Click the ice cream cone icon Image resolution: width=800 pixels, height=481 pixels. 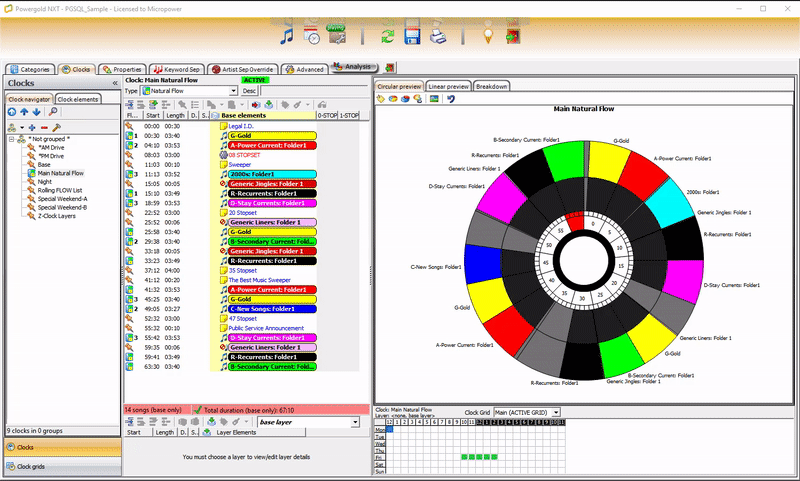point(488,36)
